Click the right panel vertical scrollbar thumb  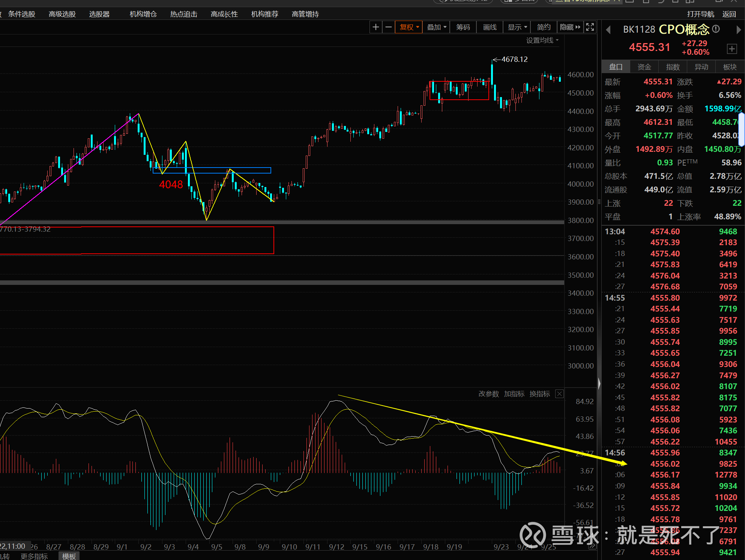click(742, 129)
